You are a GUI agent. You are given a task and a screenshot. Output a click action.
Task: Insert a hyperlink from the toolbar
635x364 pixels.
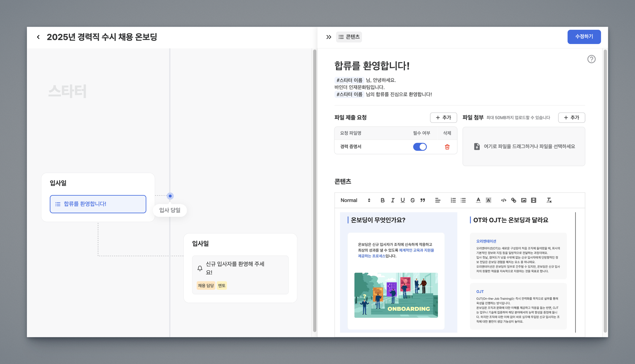513,200
